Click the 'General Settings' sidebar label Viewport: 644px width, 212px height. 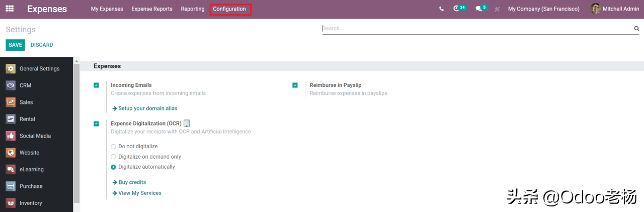(39, 69)
